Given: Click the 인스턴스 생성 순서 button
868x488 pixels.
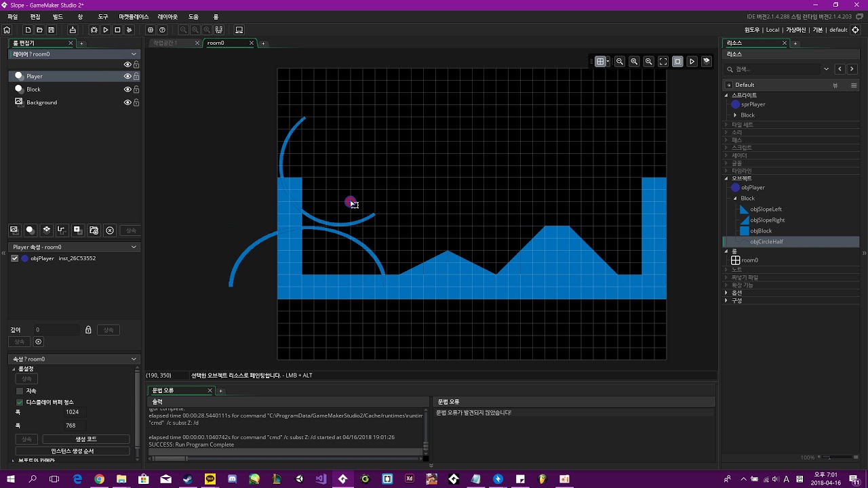Looking at the screenshot, I should point(73,451).
